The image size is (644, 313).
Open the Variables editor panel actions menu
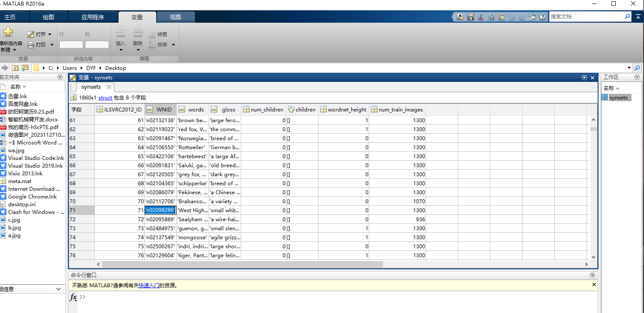tap(584, 78)
